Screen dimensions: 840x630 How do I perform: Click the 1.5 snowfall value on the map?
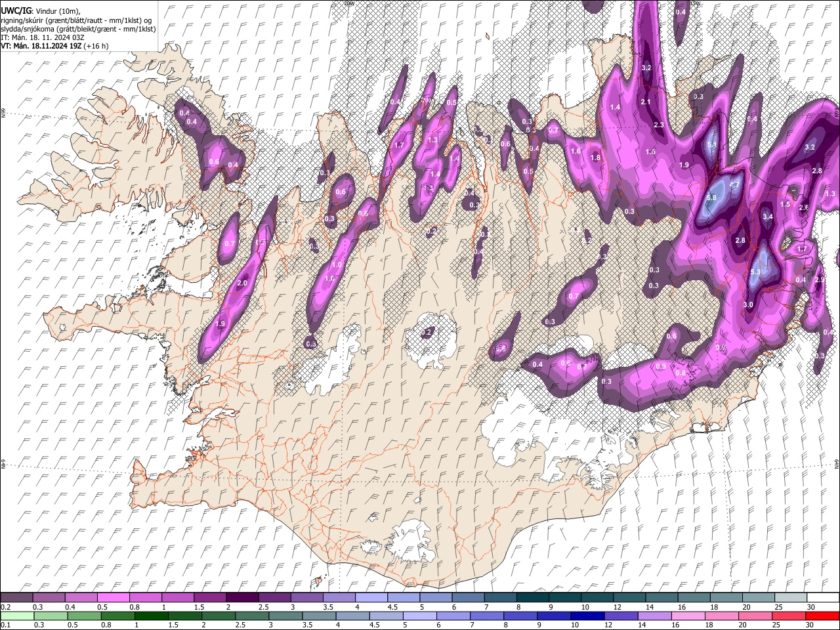click(x=785, y=205)
